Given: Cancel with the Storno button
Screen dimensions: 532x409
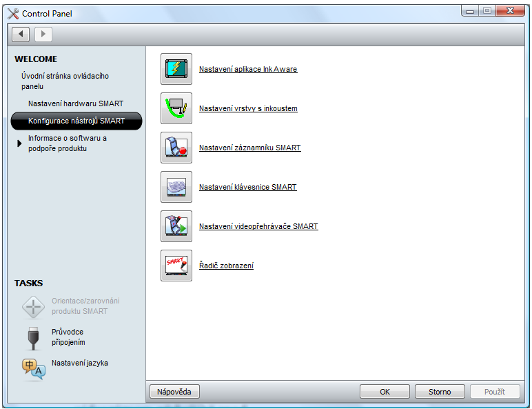Looking at the screenshot, I should pyautogui.click(x=440, y=392).
